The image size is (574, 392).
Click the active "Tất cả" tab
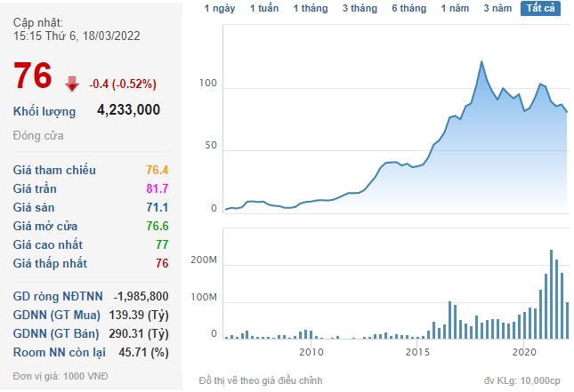[540, 8]
